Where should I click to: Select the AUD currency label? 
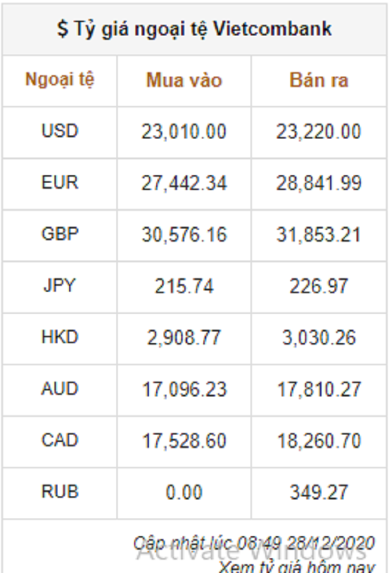59,389
